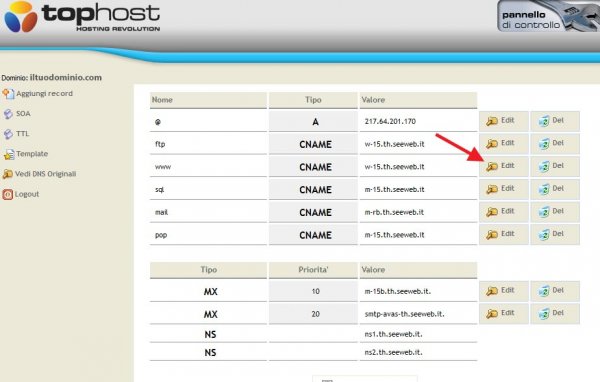
Task: Select Vedi DNS Originali menu item
Action: 46,174
